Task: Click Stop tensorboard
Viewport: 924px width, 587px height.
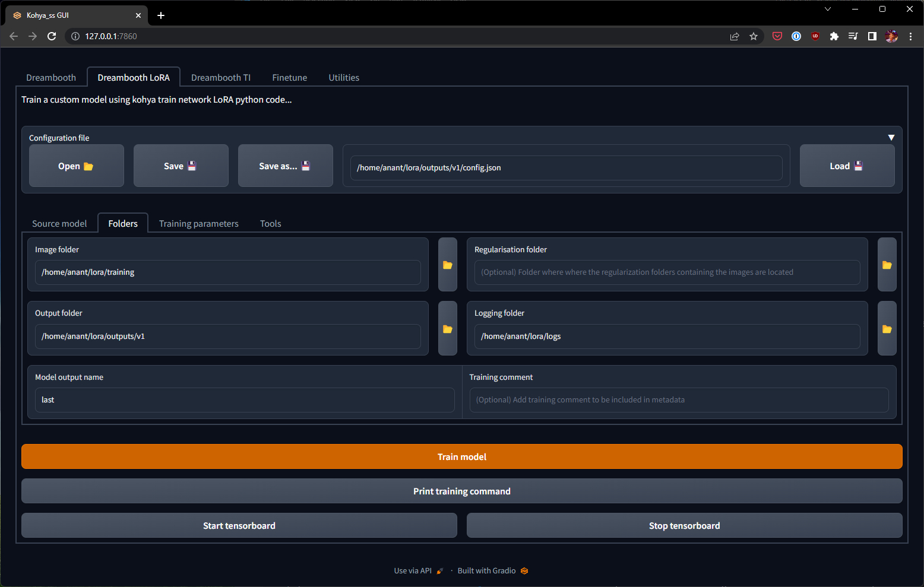Action: pyautogui.click(x=685, y=525)
